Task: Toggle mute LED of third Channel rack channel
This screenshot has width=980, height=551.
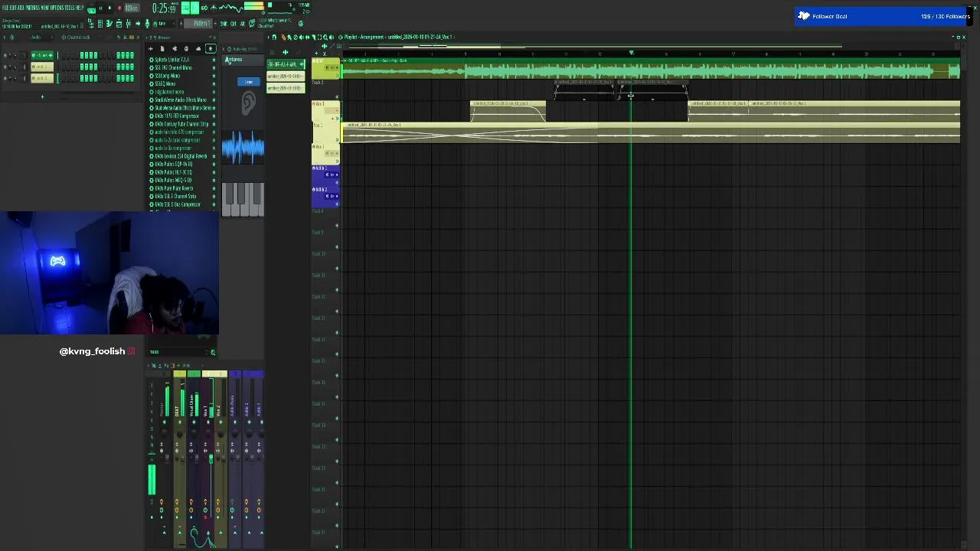Action: click(x=5, y=78)
